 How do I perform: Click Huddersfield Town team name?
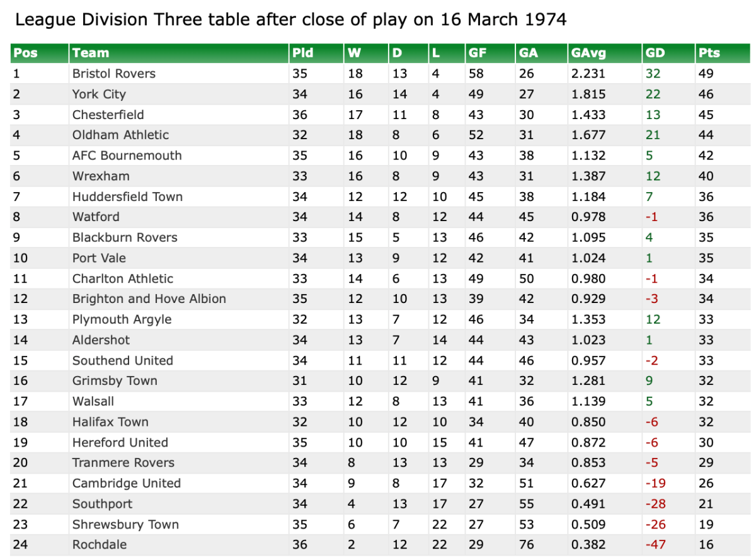(x=128, y=197)
